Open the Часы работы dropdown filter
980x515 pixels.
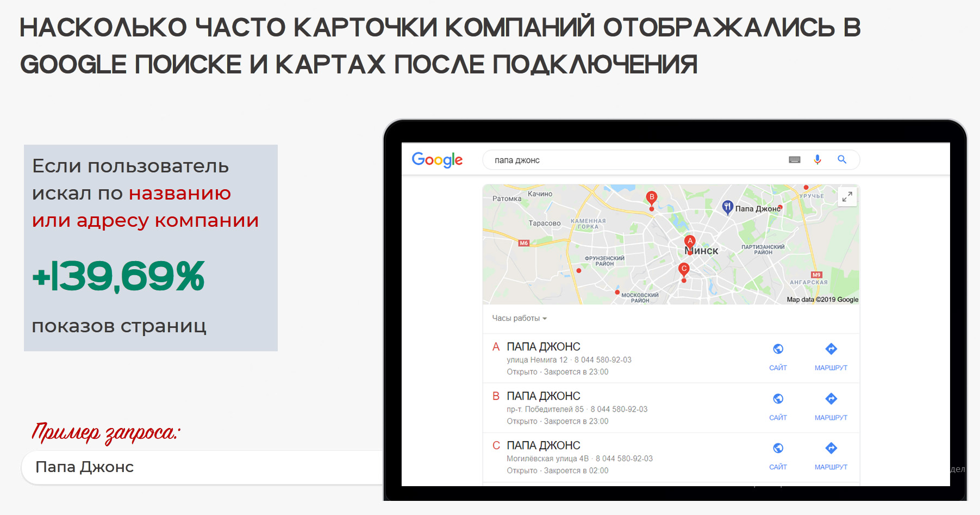pyautogui.click(x=519, y=318)
